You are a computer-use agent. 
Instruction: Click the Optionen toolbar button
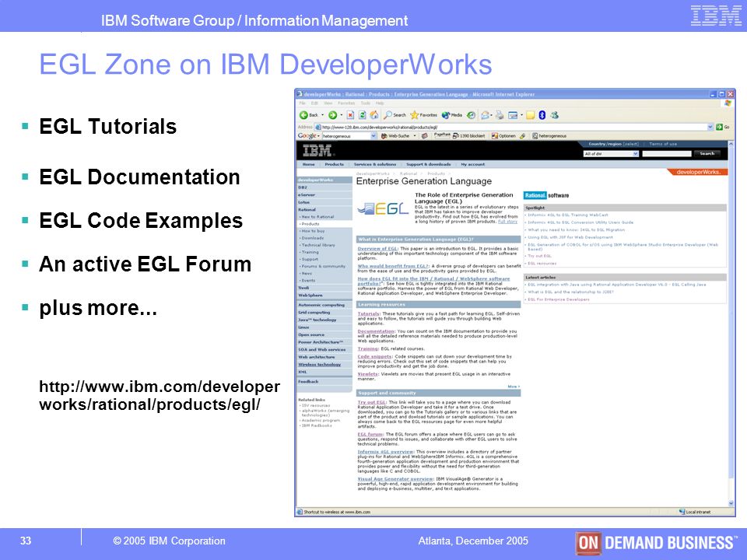pos(503,135)
